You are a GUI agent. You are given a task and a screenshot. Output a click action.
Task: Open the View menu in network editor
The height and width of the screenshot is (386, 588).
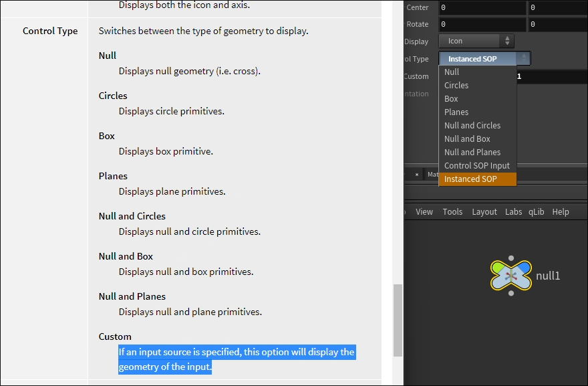(x=424, y=212)
